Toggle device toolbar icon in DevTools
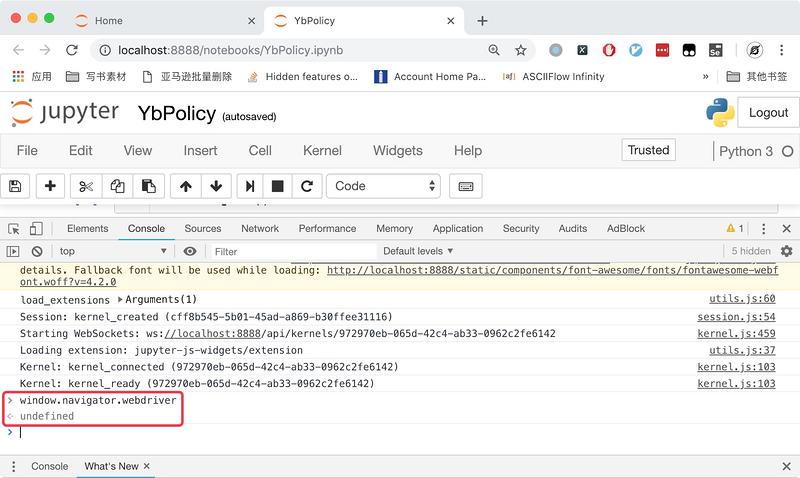The height and width of the screenshot is (478, 800). point(36,229)
